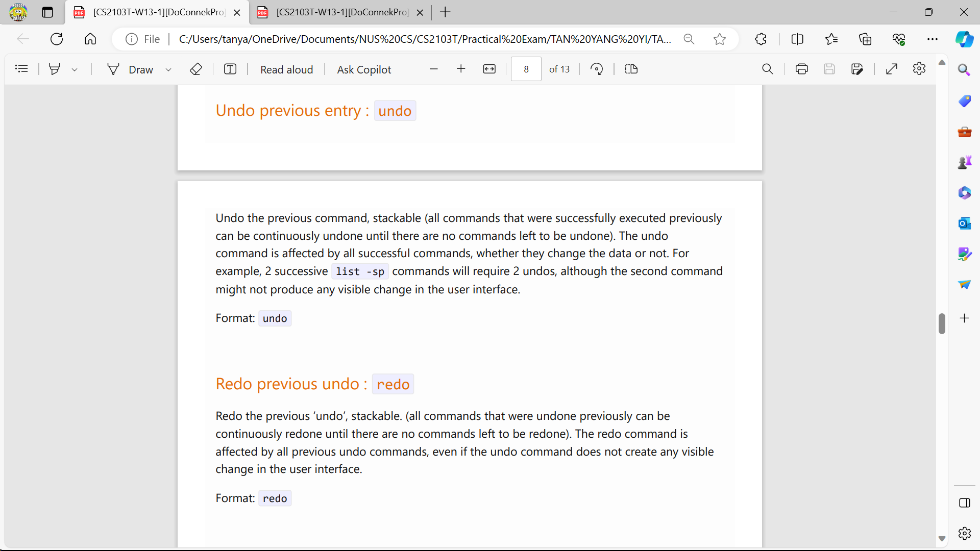Select the add text tool

click(230, 69)
